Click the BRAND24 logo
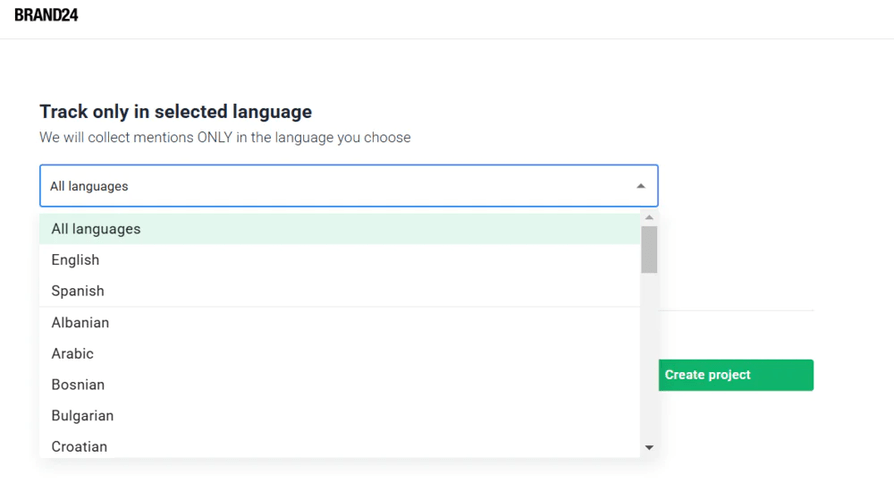Image resolution: width=894 pixels, height=500 pixels. pos(46,15)
